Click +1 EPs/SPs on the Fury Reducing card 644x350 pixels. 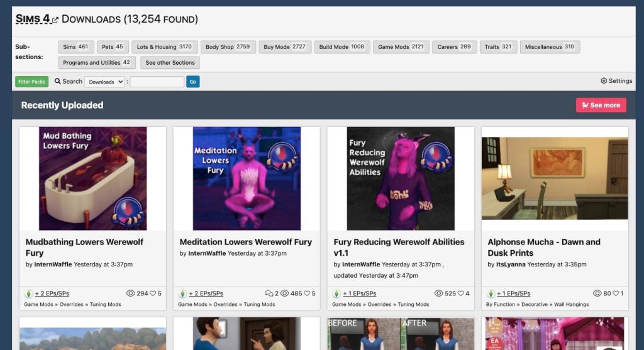(x=359, y=293)
